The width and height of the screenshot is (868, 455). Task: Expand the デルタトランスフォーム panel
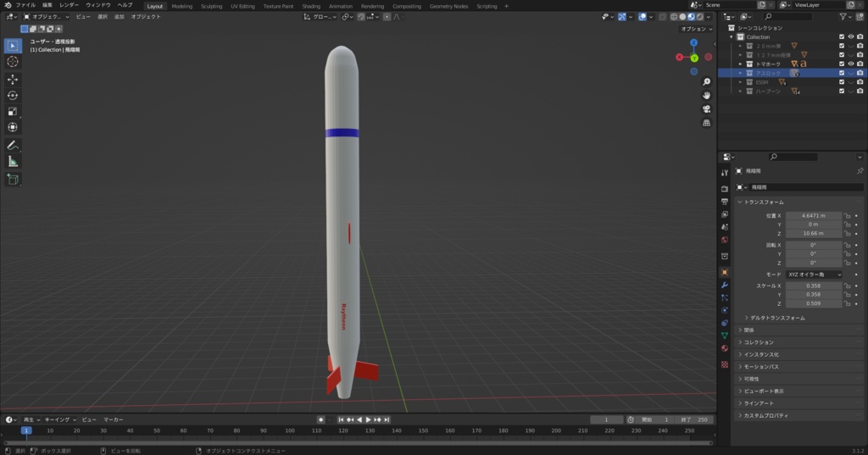pos(777,319)
